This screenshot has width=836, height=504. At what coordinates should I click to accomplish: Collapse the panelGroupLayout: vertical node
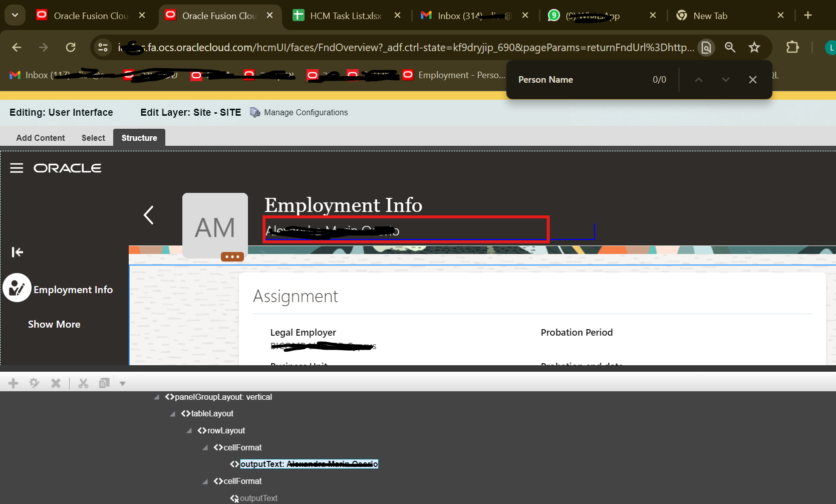(x=157, y=397)
